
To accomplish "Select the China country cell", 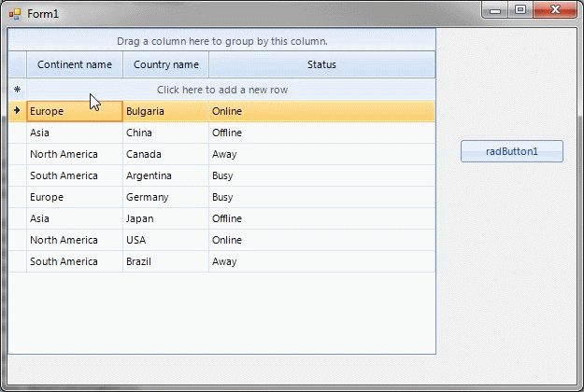I will click(x=165, y=133).
